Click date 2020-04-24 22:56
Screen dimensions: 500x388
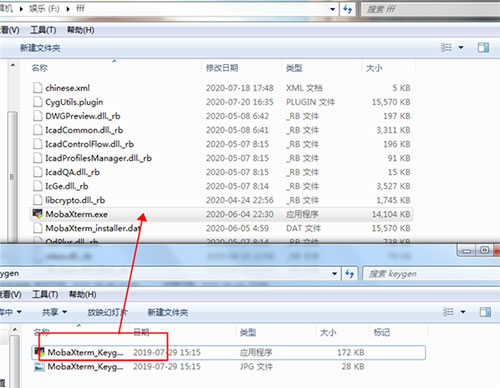coord(240,200)
